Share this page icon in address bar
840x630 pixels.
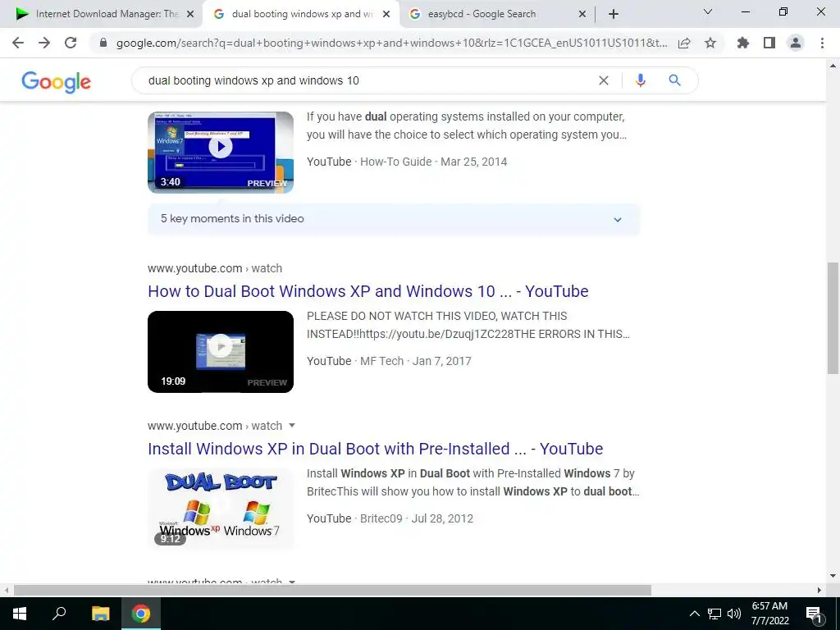tap(684, 43)
